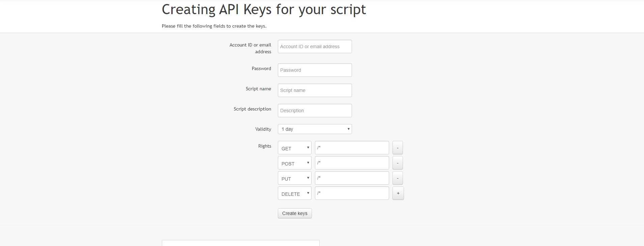Expand the DELETE method dropdown
This screenshot has height=246, width=644.
(294, 193)
